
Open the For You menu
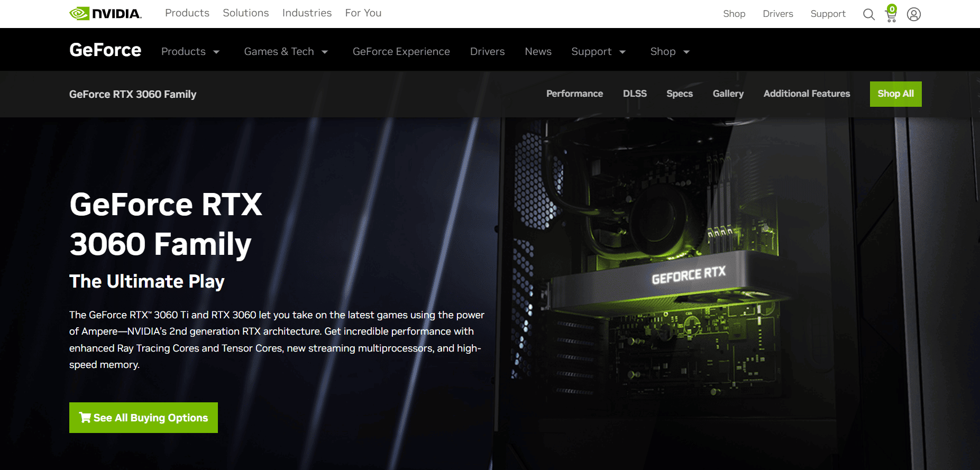click(x=363, y=13)
